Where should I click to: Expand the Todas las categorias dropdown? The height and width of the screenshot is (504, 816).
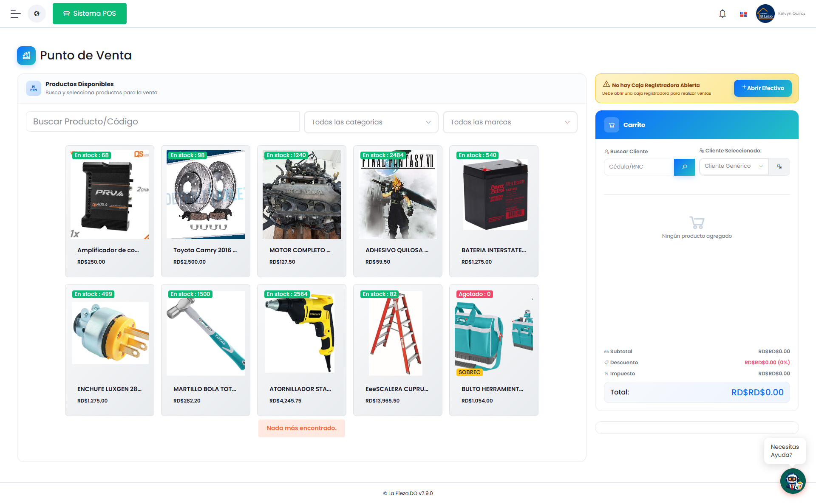tap(371, 122)
